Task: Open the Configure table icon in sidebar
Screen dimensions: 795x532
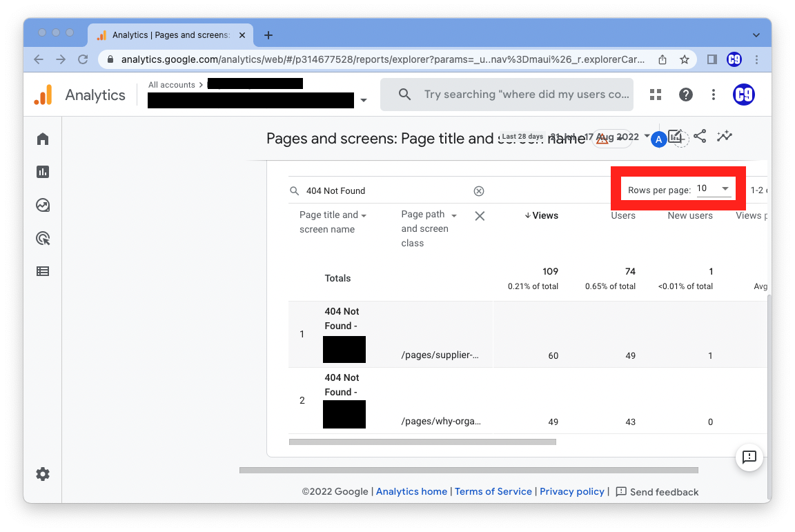Action: click(43, 271)
